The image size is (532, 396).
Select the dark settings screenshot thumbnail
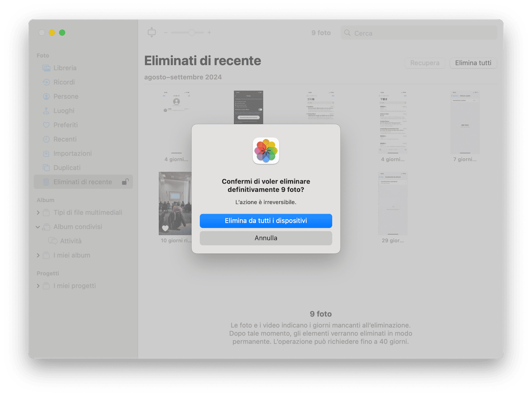pyautogui.click(x=248, y=108)
